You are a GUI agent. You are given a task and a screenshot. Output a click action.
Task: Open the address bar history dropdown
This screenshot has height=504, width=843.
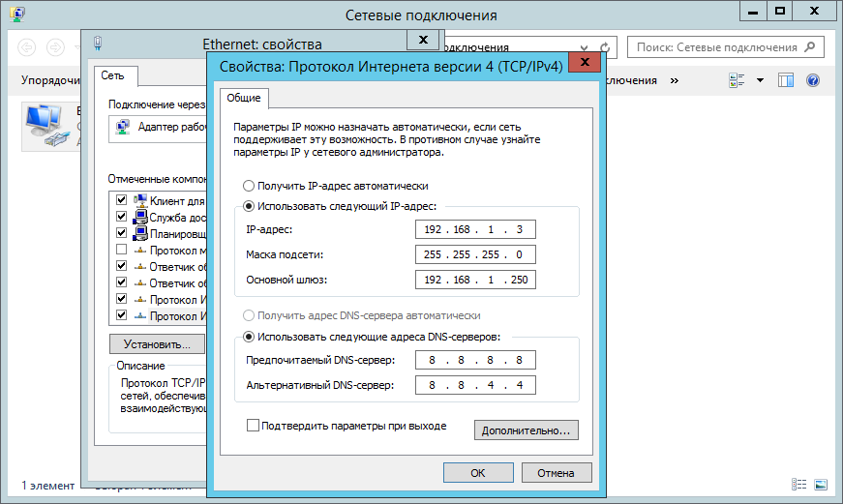point(584,47)
